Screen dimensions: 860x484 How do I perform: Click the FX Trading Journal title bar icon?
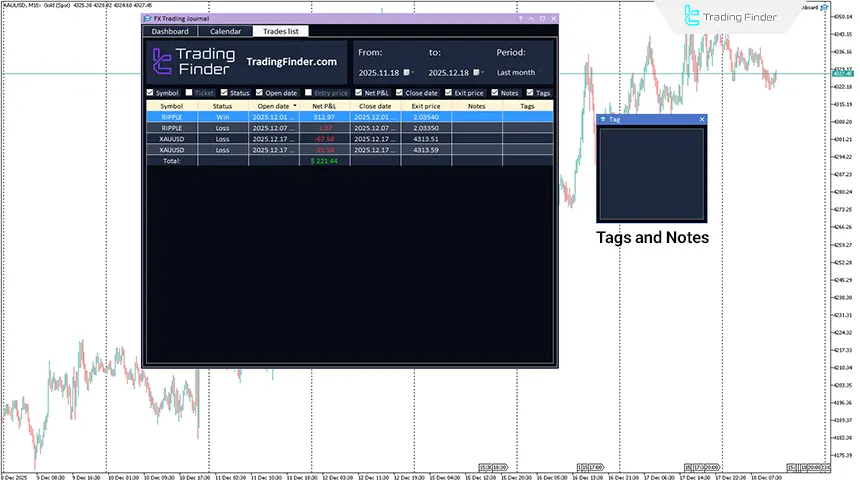(148, 18)
